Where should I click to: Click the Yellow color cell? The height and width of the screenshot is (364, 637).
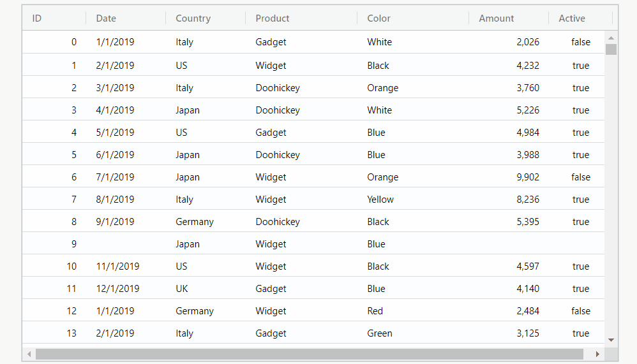tap(413, 200)
